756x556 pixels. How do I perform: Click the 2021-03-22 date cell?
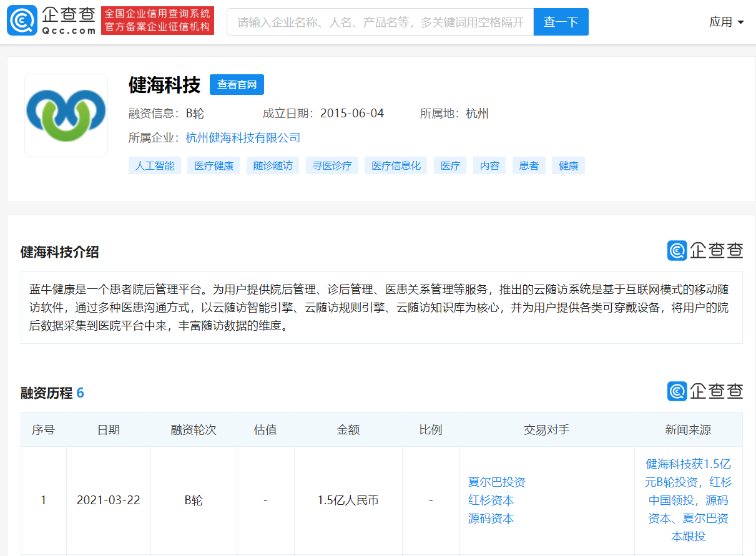(x=109, y=500)
